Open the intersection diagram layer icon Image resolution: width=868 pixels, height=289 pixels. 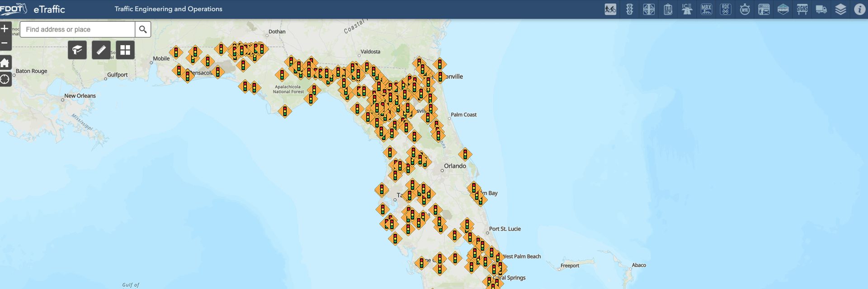[649, 9]
